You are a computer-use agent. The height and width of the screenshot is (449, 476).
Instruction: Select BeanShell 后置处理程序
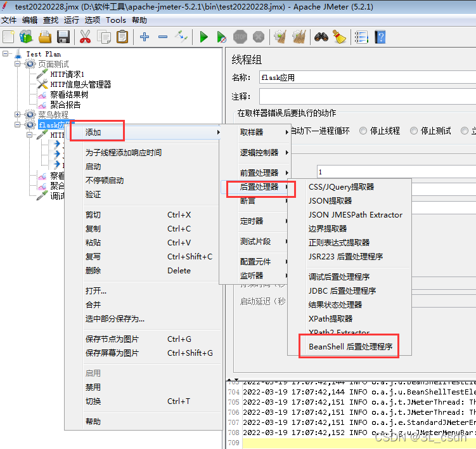click(351, 347)
